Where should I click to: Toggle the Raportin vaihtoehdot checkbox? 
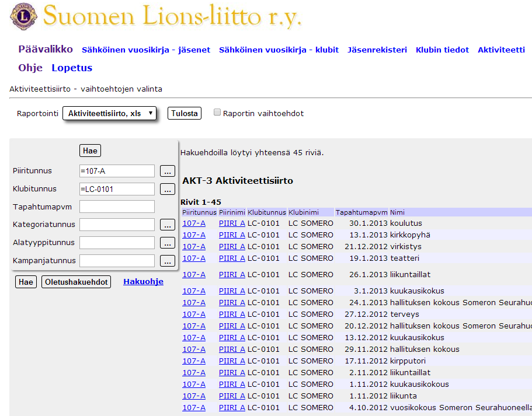[217, 112]
